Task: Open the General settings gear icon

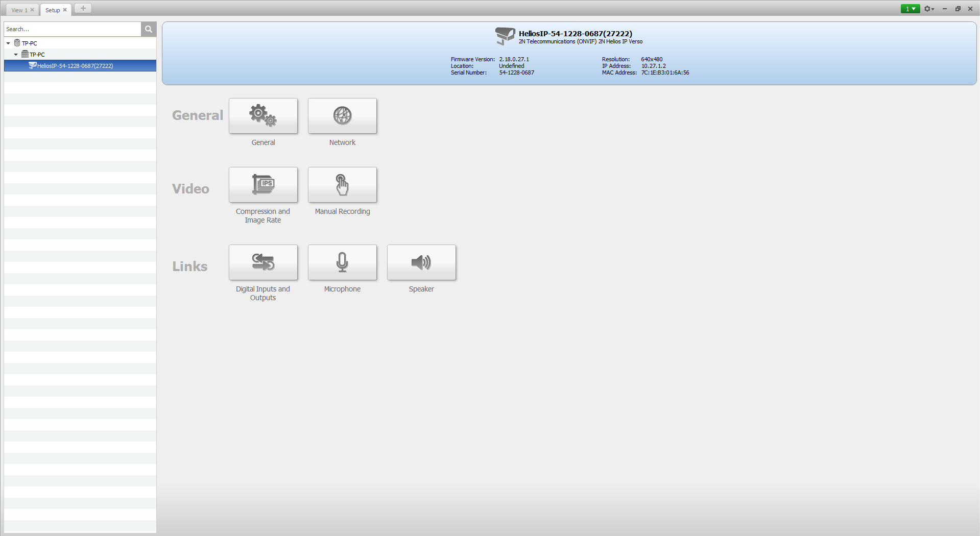Action: tap(263, 116)
